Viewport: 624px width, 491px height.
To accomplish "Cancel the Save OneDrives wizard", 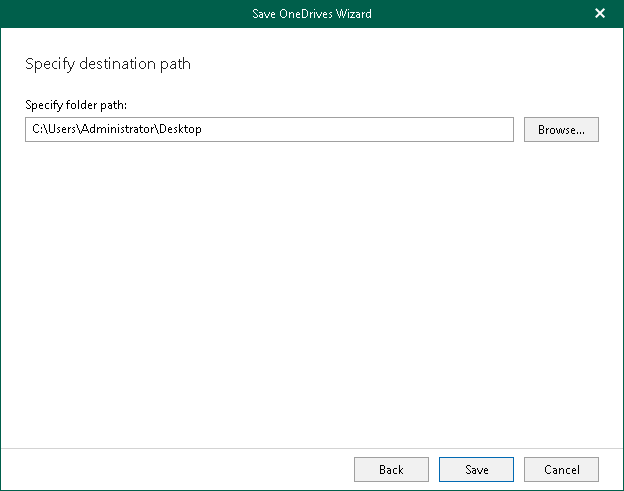I will coord(561,469).
